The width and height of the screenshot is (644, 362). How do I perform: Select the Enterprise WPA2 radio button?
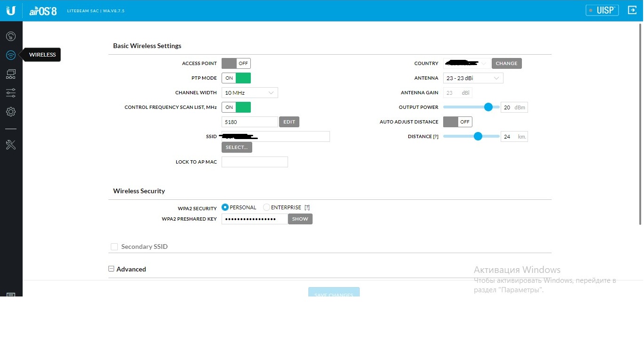[266, 207]
